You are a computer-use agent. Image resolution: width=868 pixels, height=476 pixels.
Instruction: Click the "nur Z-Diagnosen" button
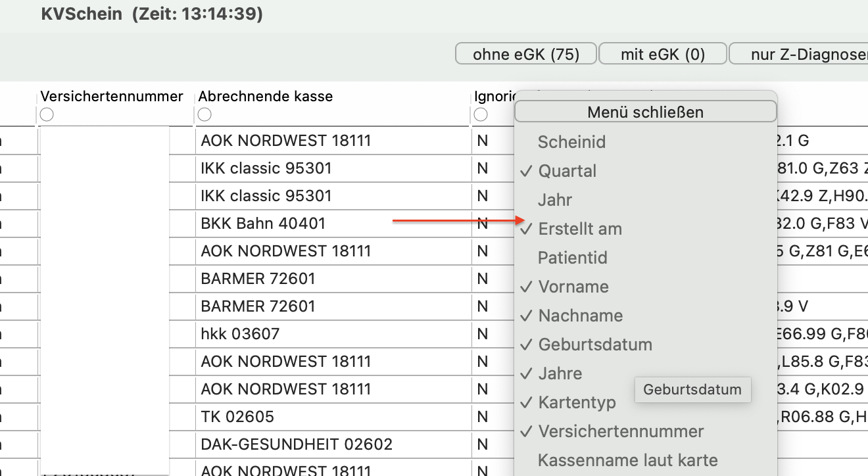click(x=798, y=54)
